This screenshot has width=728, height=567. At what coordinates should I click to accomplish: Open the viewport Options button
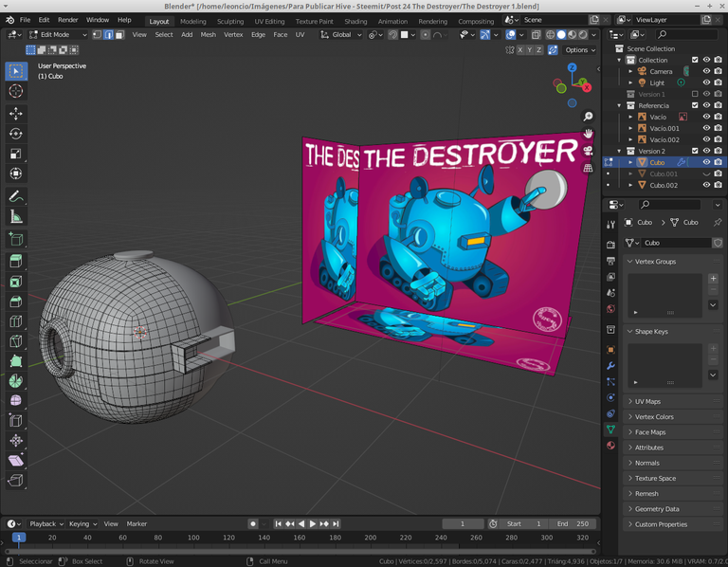pos(577,50)
